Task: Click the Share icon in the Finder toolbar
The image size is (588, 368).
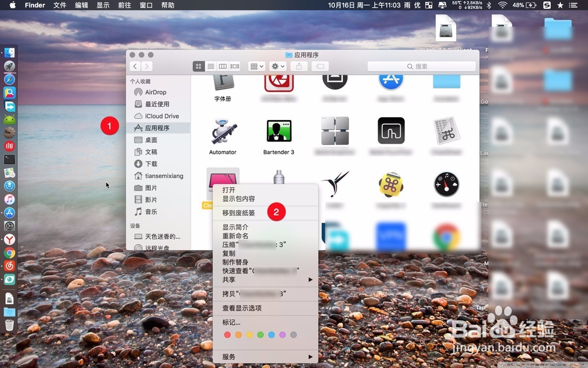Action: 298,66
